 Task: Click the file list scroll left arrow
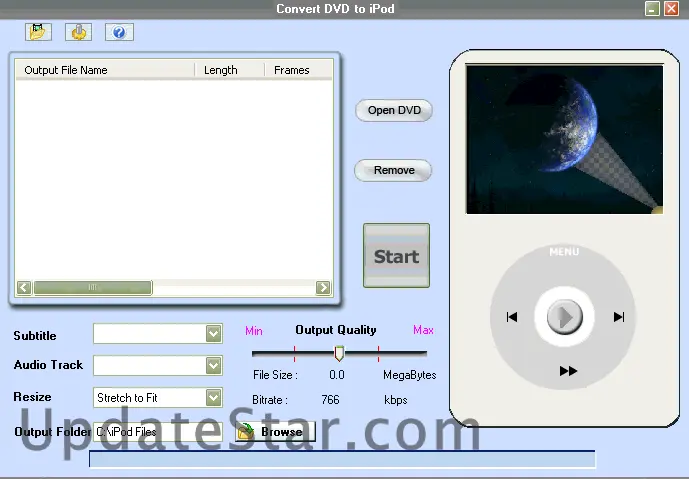(x=24, y=287)
